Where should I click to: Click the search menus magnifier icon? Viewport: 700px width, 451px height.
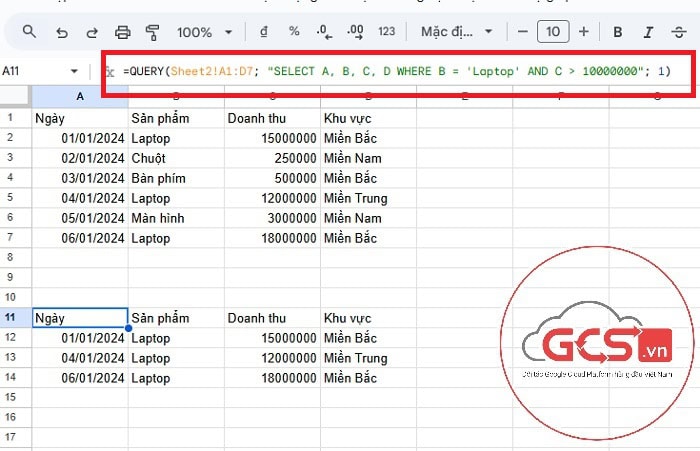click(29, 32)
